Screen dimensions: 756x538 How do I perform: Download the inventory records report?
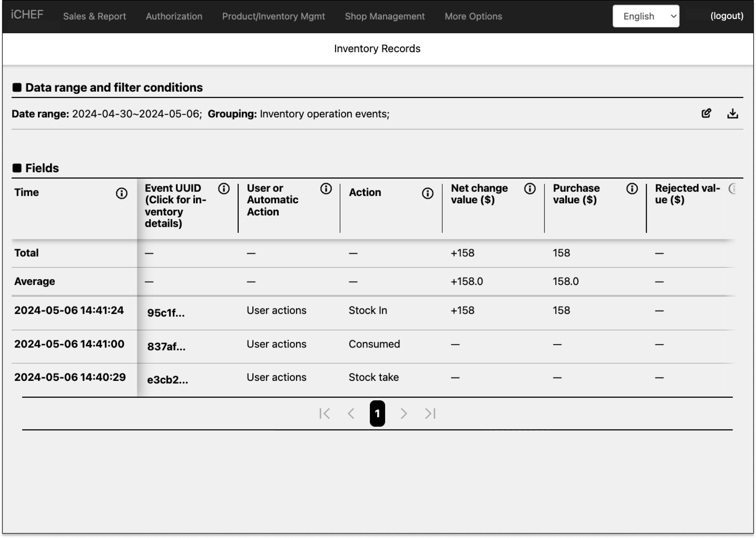tap(732, 113)
